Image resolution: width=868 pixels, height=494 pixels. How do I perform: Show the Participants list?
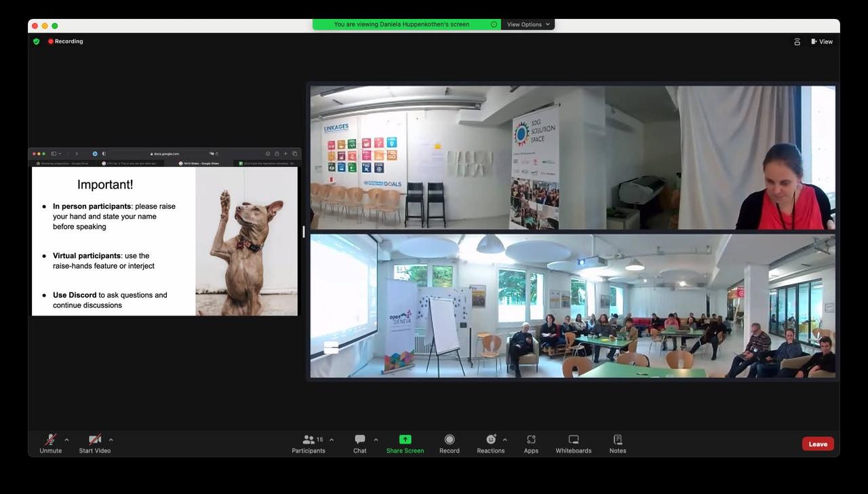pos(307,444)
